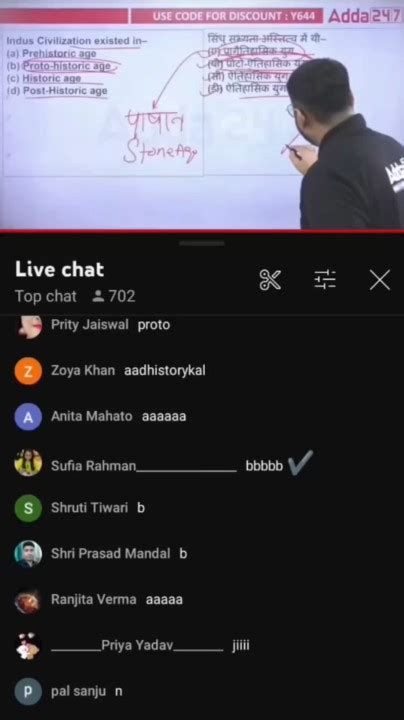Close the live chat panel
This screenshot has width=404, height=720.
click(380, 280)
